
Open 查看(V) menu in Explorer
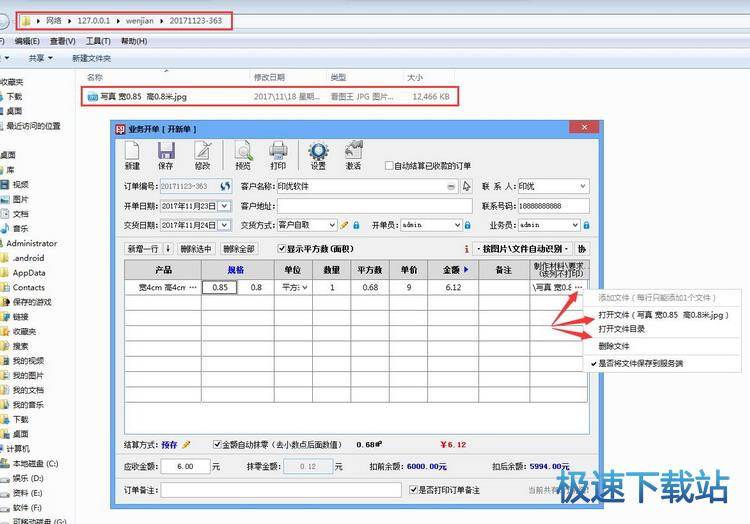(x=63, y=41)
